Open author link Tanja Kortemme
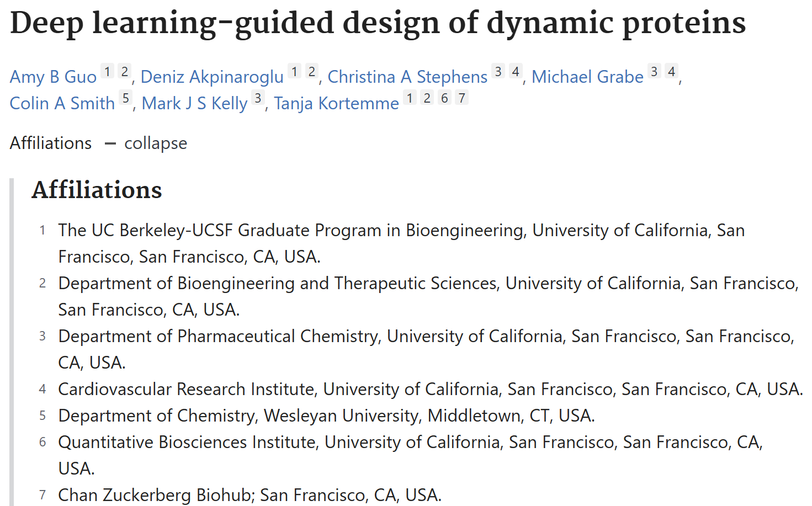Viewport: 812px width, 506px height. pyautogui.click(x=336, y=103)
